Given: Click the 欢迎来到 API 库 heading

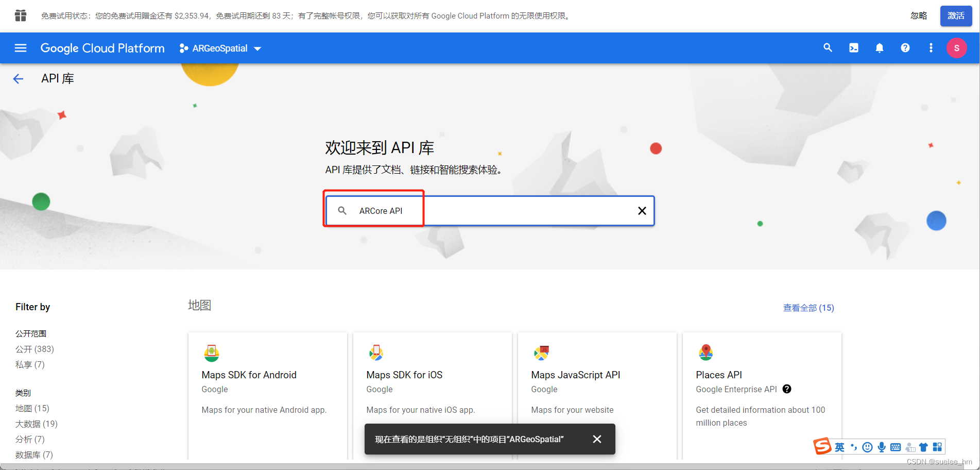Looking at the screenshot, I should 380,148.
